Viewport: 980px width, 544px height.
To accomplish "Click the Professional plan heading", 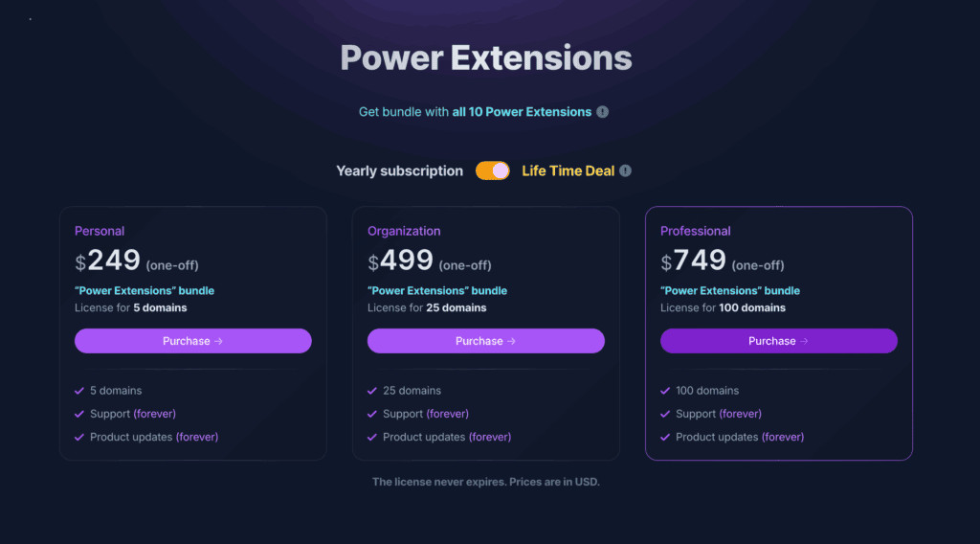I will tap(695, 231).
